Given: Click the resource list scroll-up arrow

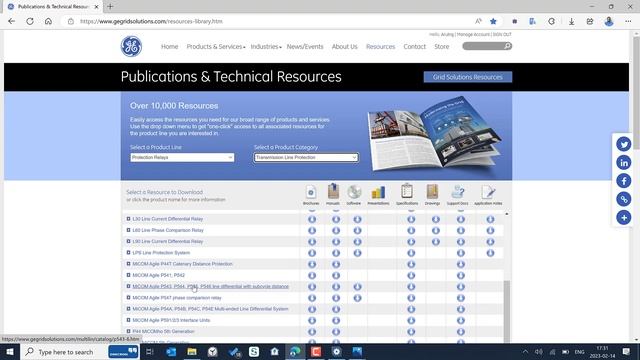Looking at the screenshot, I should tap(507, 214).
